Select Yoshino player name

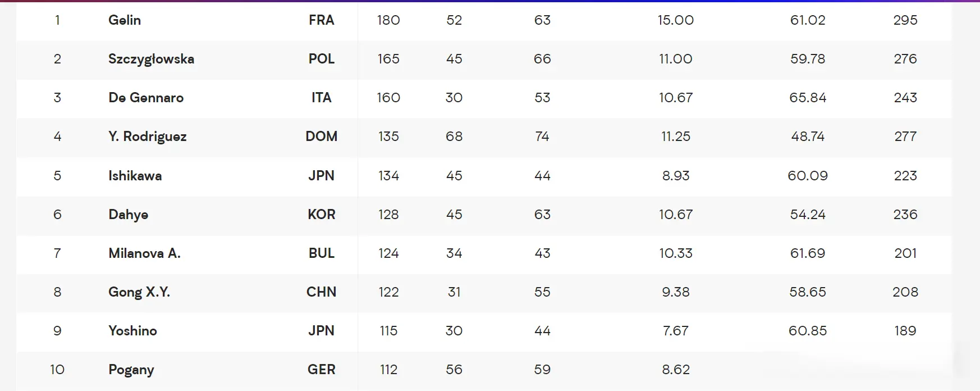[132, 331]
